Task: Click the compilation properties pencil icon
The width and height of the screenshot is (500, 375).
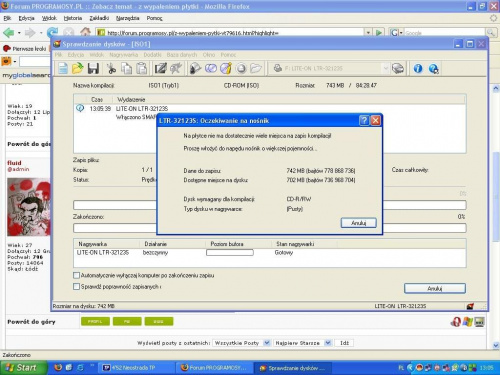Action: (160, 68)
